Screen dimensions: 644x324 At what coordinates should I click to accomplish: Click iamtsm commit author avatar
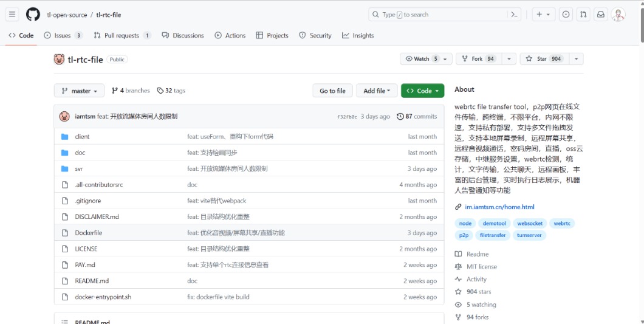click(x=64, y=116)
